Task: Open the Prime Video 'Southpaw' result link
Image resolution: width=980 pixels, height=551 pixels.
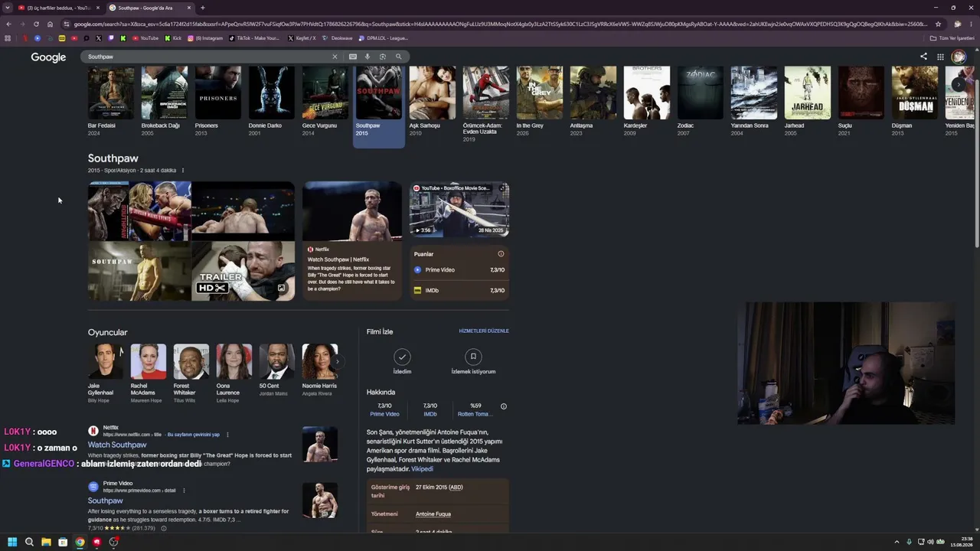Action: point(106,500)
